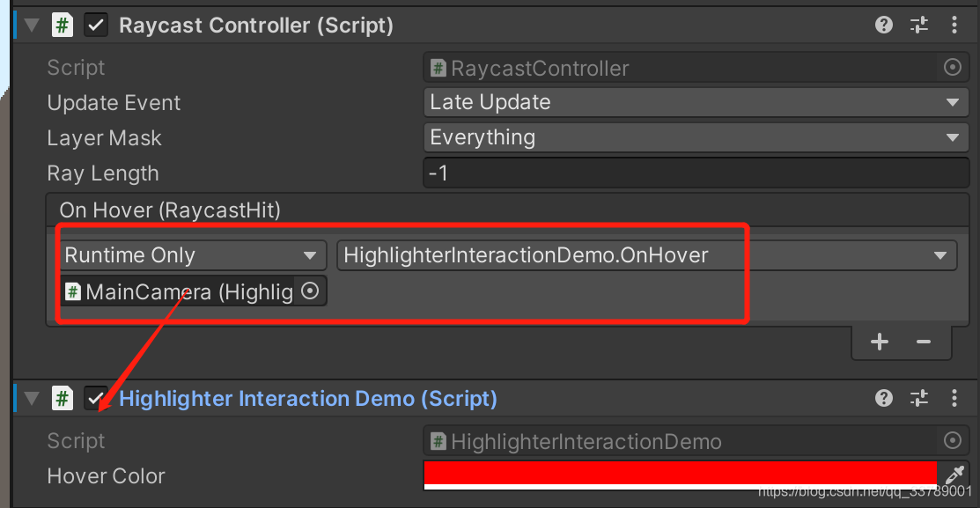Screen dimensions: 980x508
Task: Collapse the Raycast Controller component foldout
Action: (x=29, y=25)
